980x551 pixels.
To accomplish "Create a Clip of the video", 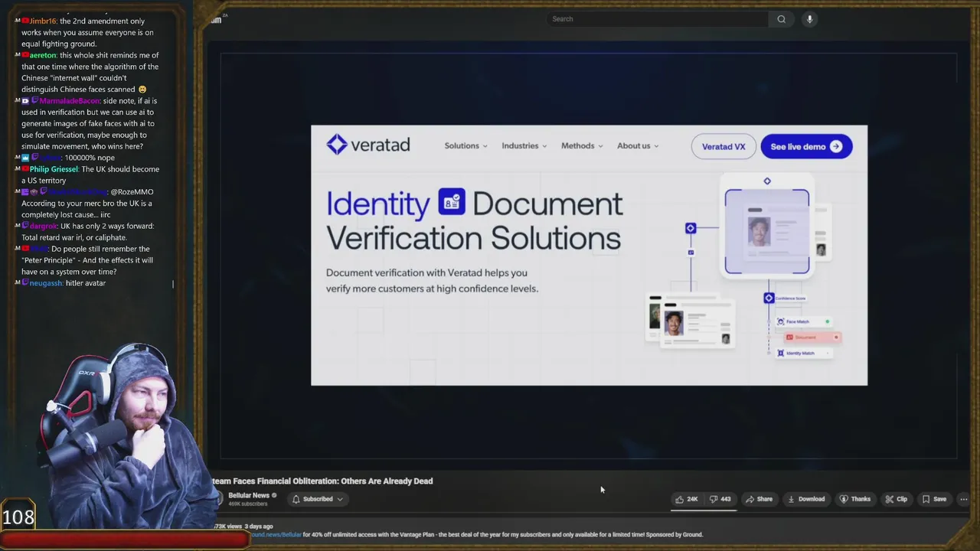I will (x=897, y=499).
